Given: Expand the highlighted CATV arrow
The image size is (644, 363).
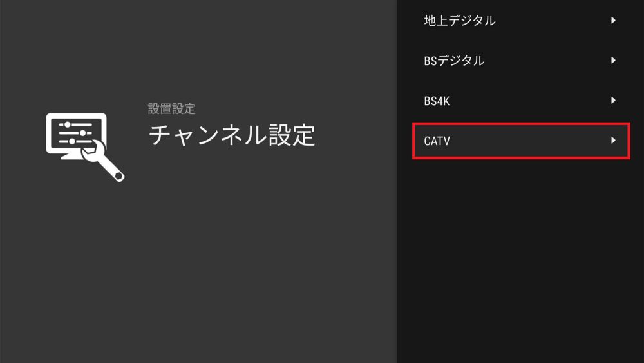Looking at the screenshot, I should pyautogui.click(x=613, y=140).
